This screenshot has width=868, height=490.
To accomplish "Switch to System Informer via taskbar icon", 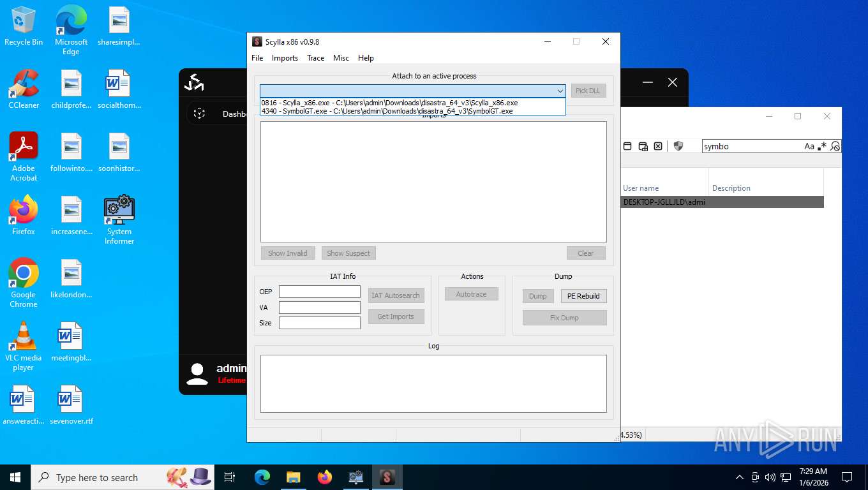I will point(355,477).
